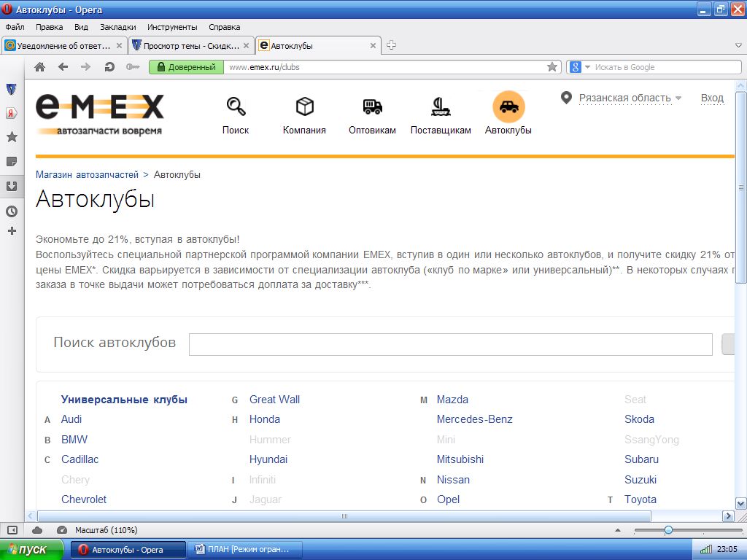Open the downloads panel in sidebar
Screen dimensions: 747x560
coord(12,186)
